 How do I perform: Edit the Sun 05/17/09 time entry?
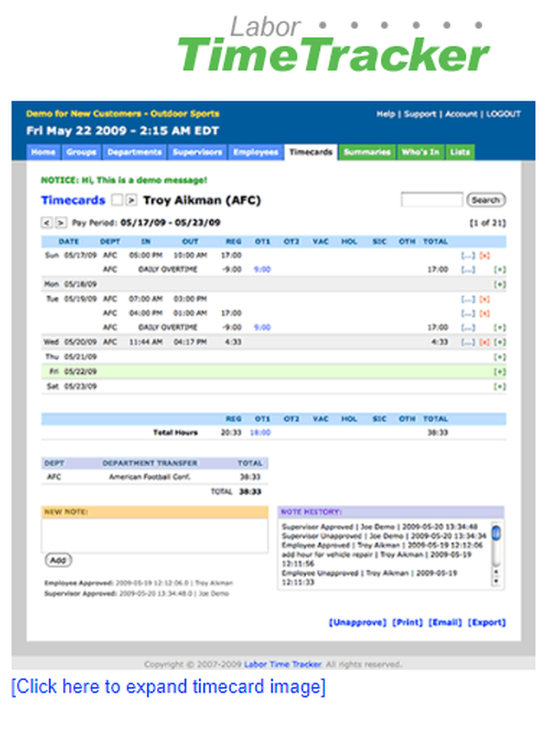tap(468, 255)
